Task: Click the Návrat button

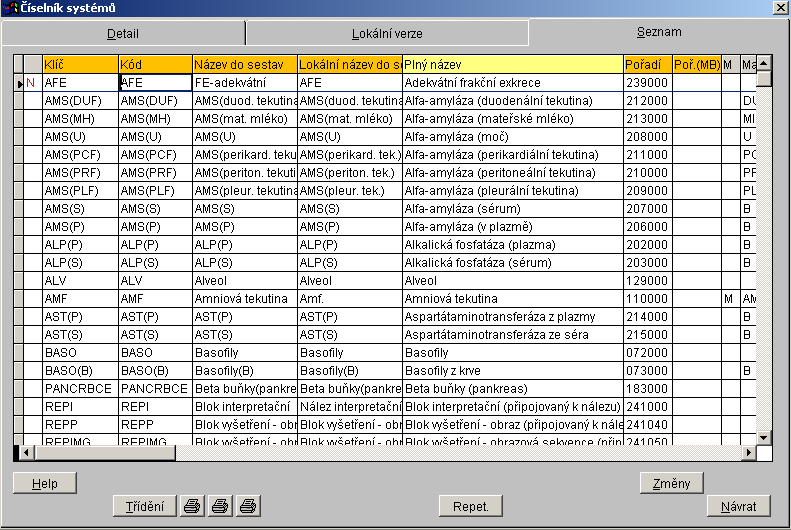Action: point(738,506)
